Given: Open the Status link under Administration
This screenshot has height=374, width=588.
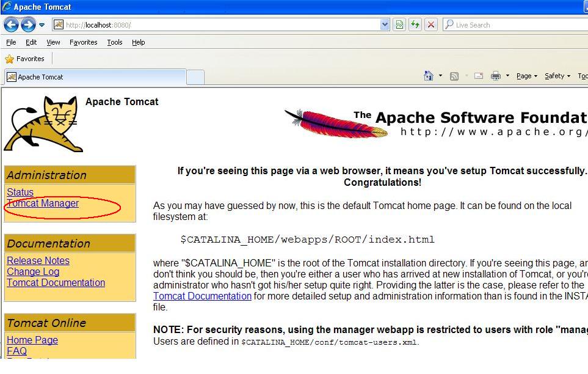Looking at the screenshot, I should click(x=20, y=192).
